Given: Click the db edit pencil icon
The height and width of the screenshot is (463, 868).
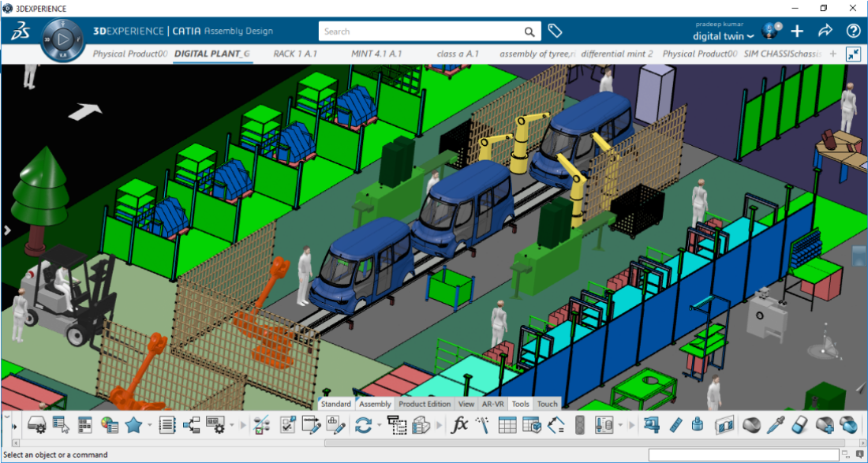Looking at the screenshot, I should click(336, 425).
